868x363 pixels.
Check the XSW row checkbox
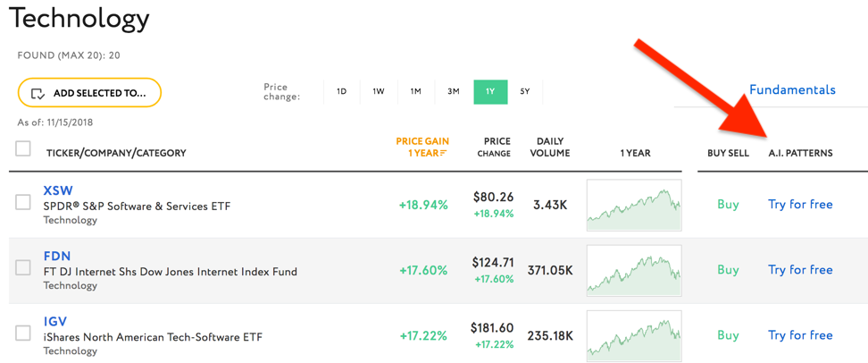point(23,203)
